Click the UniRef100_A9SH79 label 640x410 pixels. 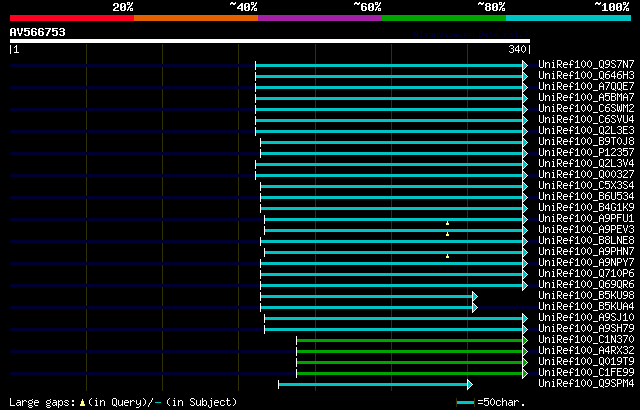coord(586,329)
